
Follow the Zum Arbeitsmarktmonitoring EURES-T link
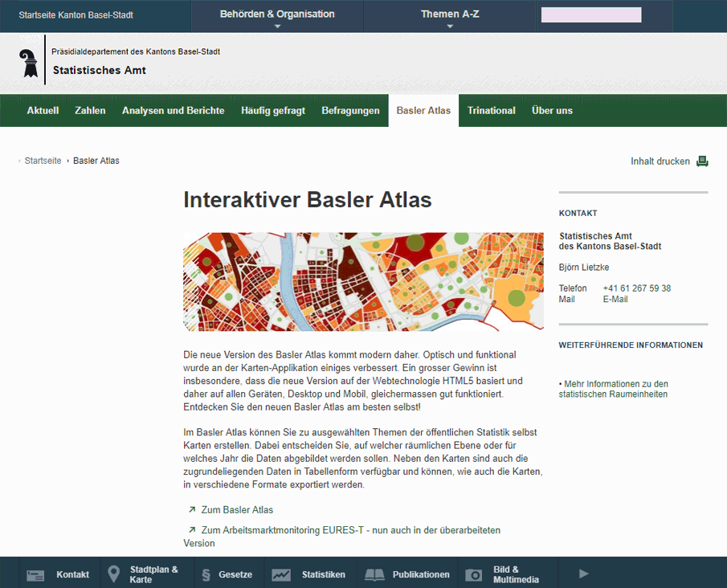(x=341, y=537)
